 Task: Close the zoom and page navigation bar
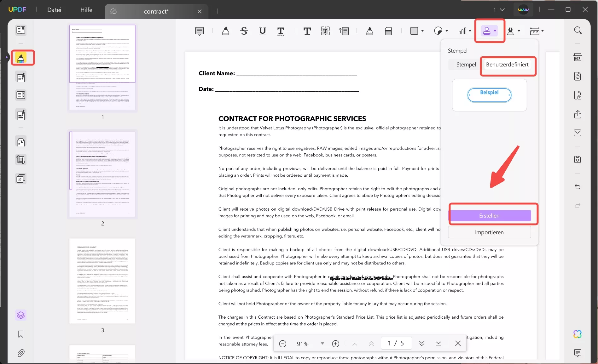[458, 344]
